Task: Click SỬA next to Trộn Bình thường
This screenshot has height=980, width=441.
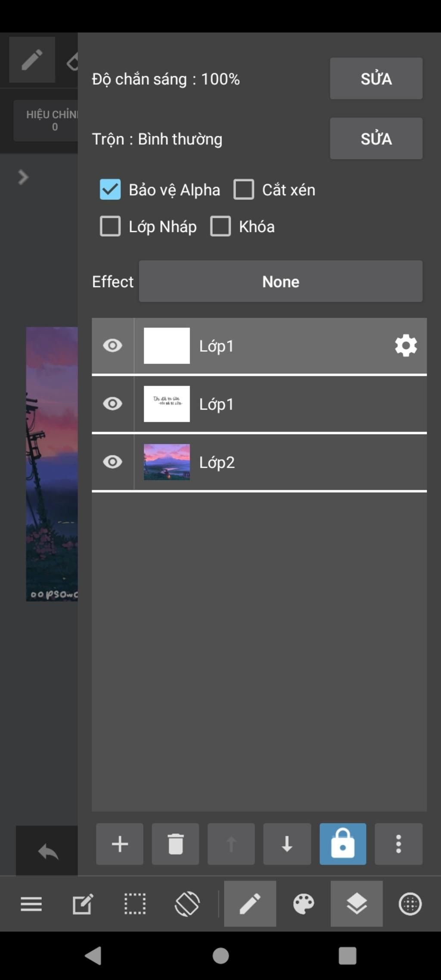Action: coord(376,139)
